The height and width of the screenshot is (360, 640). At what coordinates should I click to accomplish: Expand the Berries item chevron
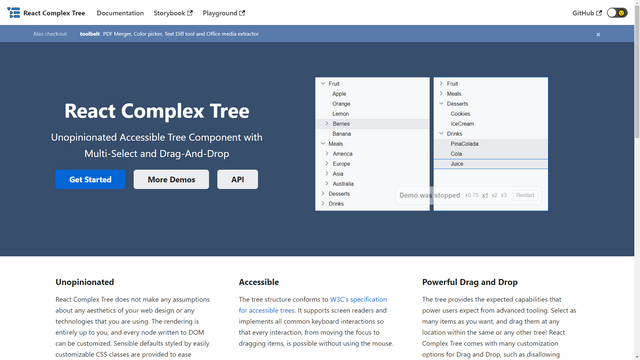point(327,123)
